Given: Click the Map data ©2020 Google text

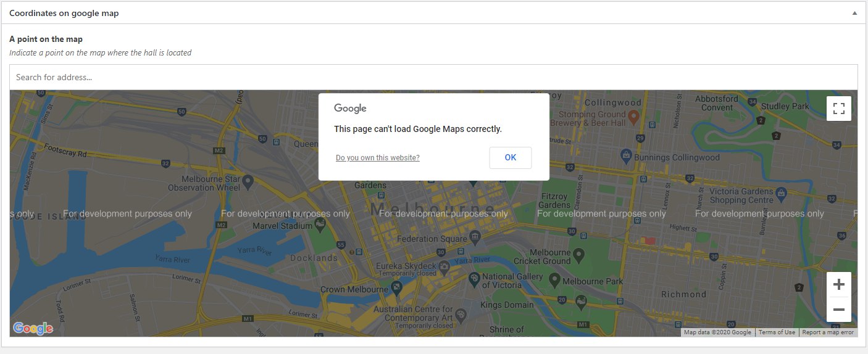Looking at the screenshot, I should 717,332.
